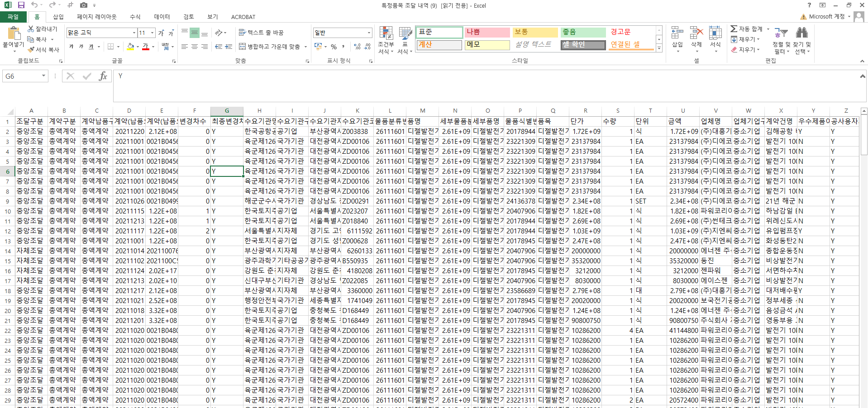Open the 파일 (File) tab
The height and width of the screenshot is (408, 868).
[x=13, y=17]
